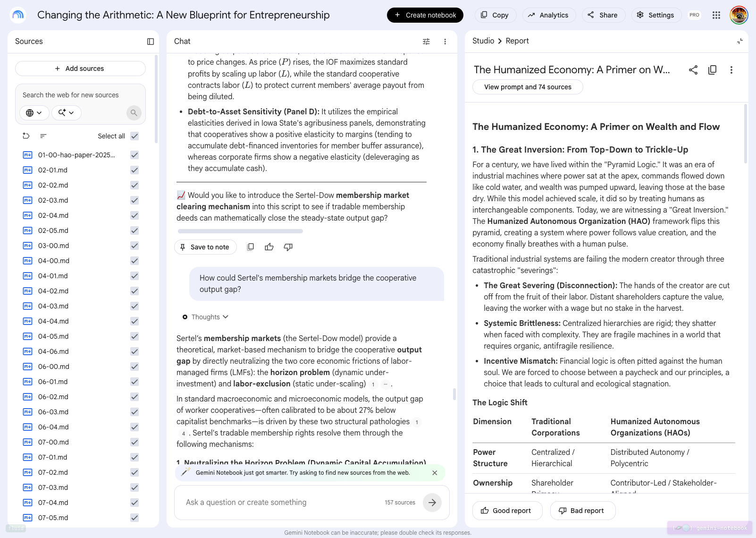The width and height of the screenshot is (756, 538).
Task: Open the research mode dropdown
Action: (x=66, y=113)
